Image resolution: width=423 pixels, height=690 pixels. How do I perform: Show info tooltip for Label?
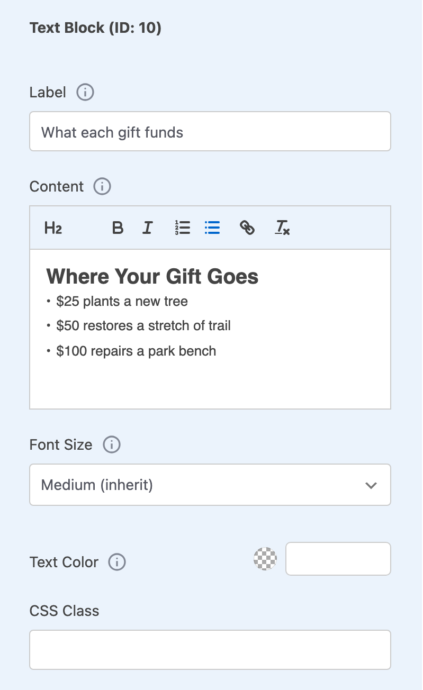(85, 92)
